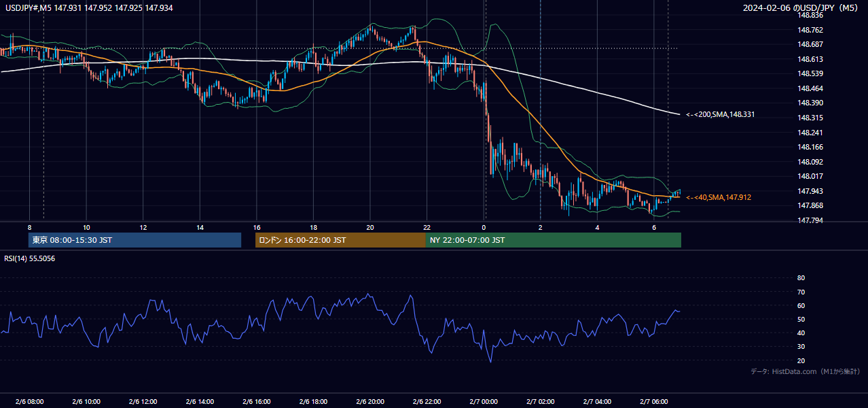Click the 2/7 02:00 time axis label
868x408 pixels.
[x=541, y=401]
